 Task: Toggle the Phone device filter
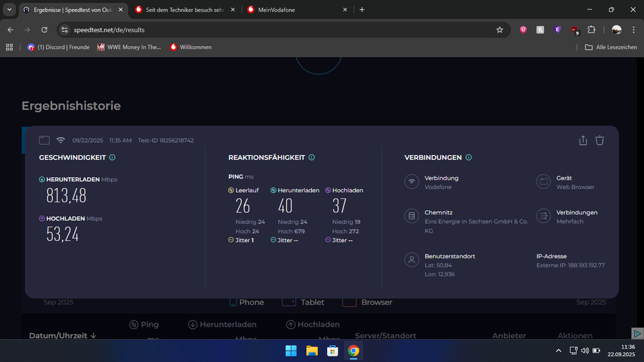[246, 302]
